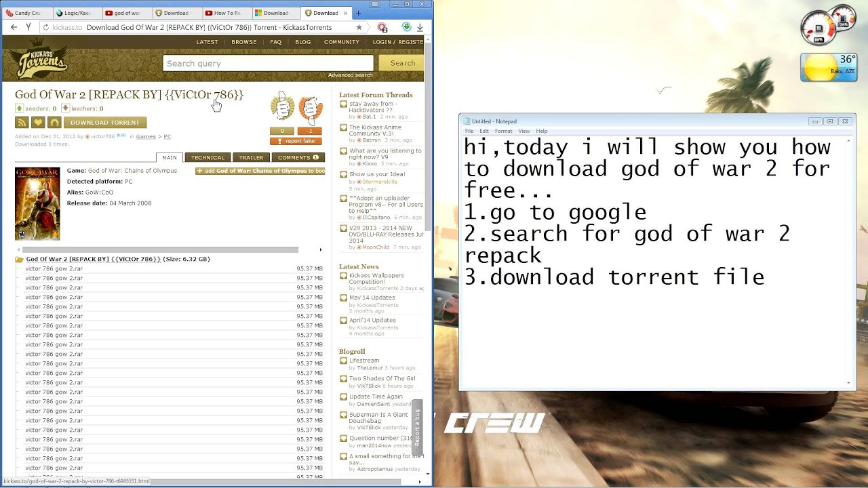Click speech bubble icon beside Lifestream blog
868x488 pixels.
343,361
